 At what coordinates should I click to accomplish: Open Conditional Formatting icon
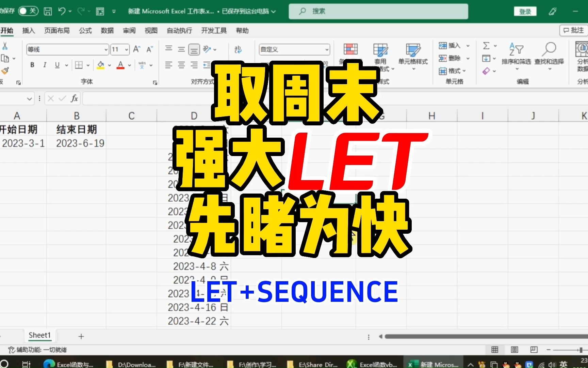coord(350,49)
